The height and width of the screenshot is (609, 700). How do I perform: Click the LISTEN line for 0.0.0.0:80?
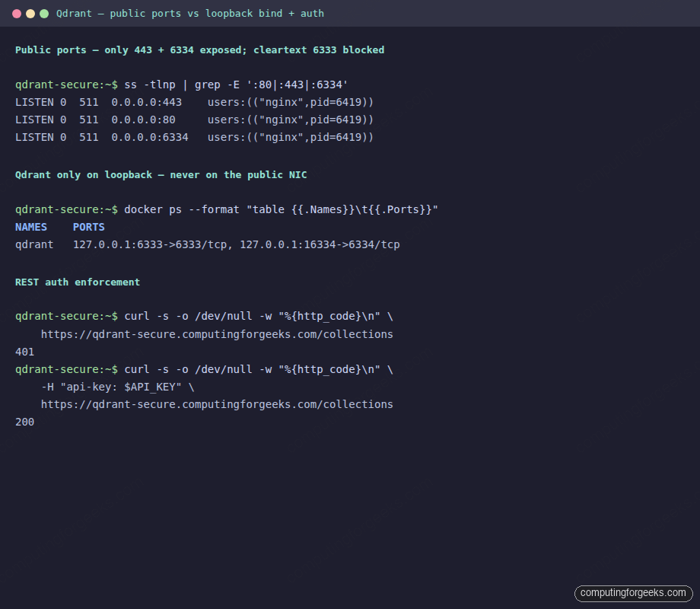tap(194, 120)
